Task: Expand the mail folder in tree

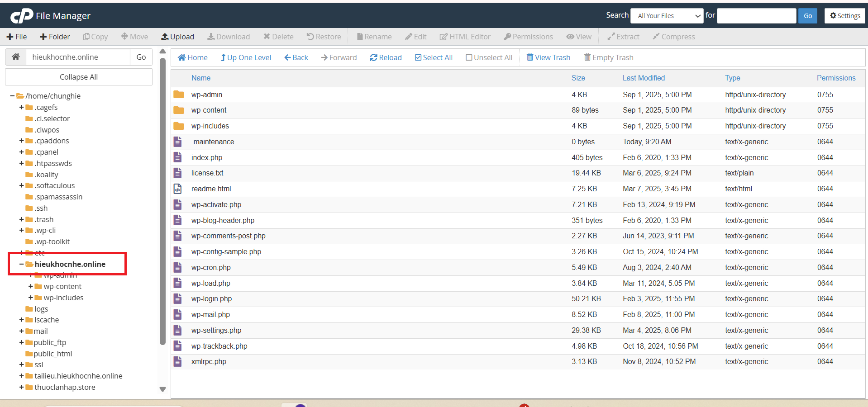Action: pyautogui.click(x=21, y=331)
